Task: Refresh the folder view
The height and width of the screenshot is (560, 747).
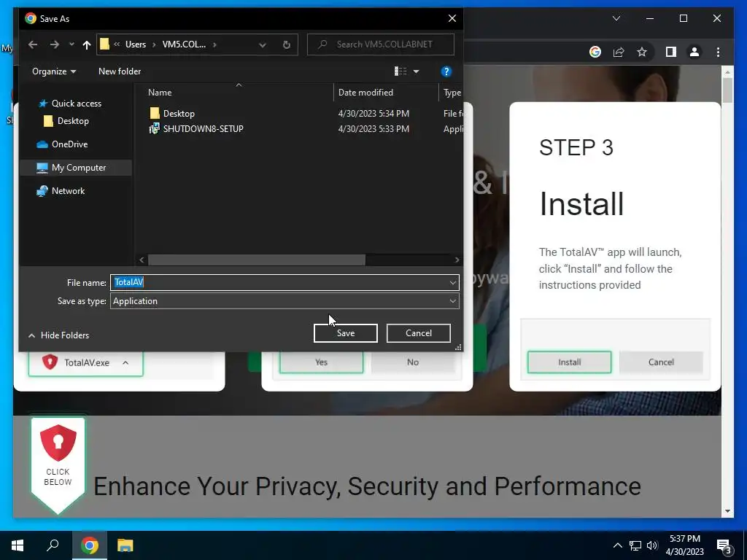Action: [286, 44]
